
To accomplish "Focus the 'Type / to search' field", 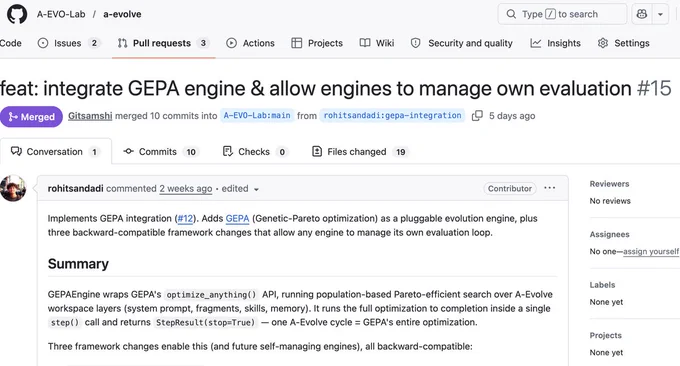I will click(562, 14).
